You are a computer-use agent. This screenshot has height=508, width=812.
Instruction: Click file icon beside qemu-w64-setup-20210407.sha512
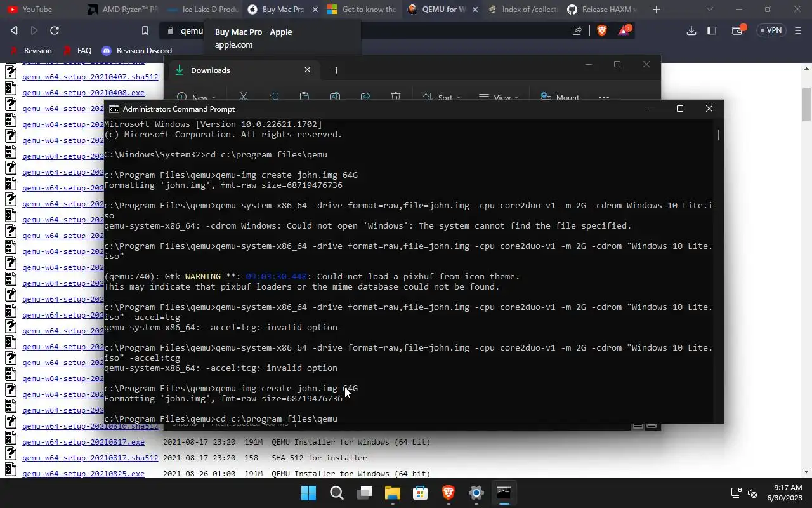point(11,73)
